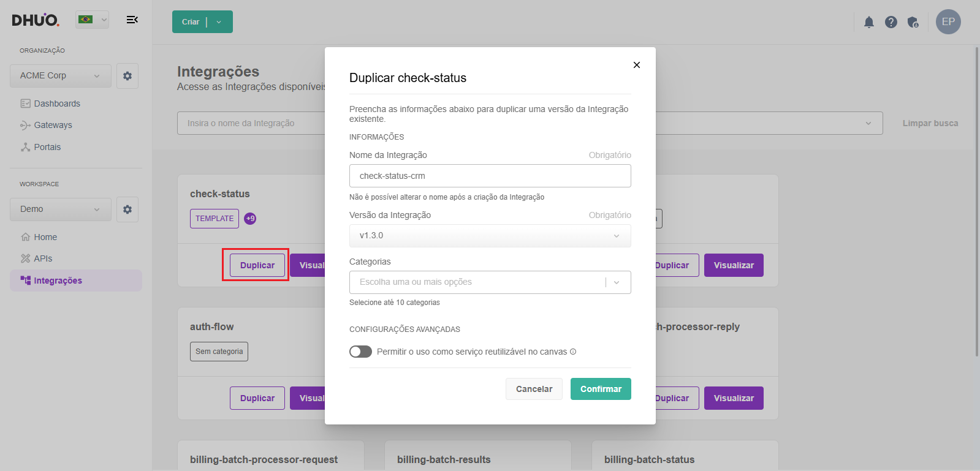Close the Duplicar check-status dialog

pos(636,65)
